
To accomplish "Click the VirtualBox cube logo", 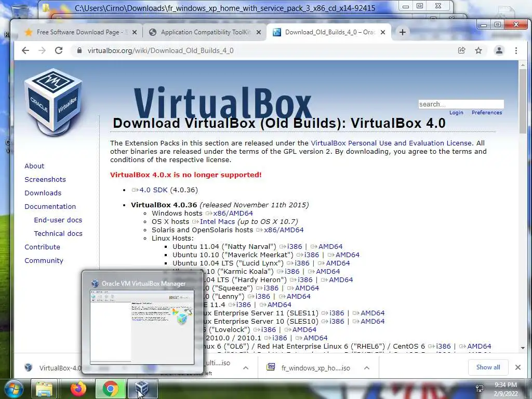I will tap(54, 103).
